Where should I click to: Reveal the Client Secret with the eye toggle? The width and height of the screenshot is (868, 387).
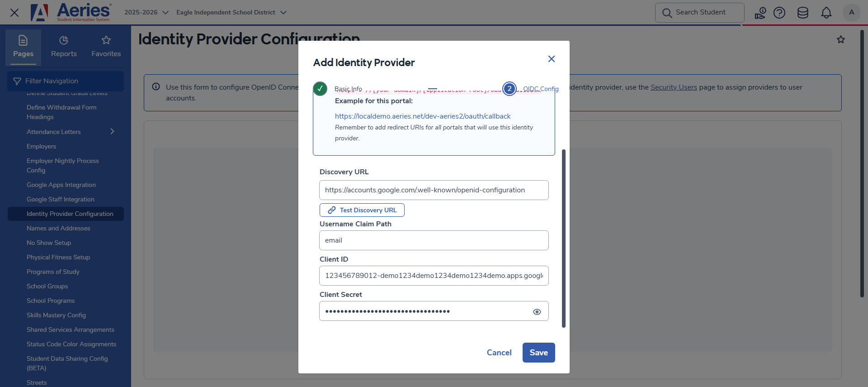coord(537,311)
